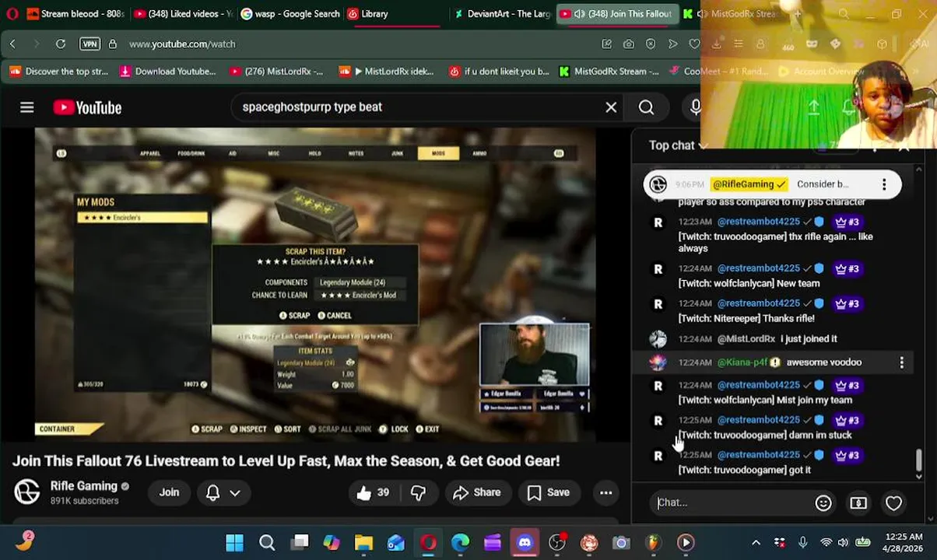The height and width of the screenshot is (560, 937).
Task: Open 'MistLordRx idek...' bookmark
Action: 387,72
